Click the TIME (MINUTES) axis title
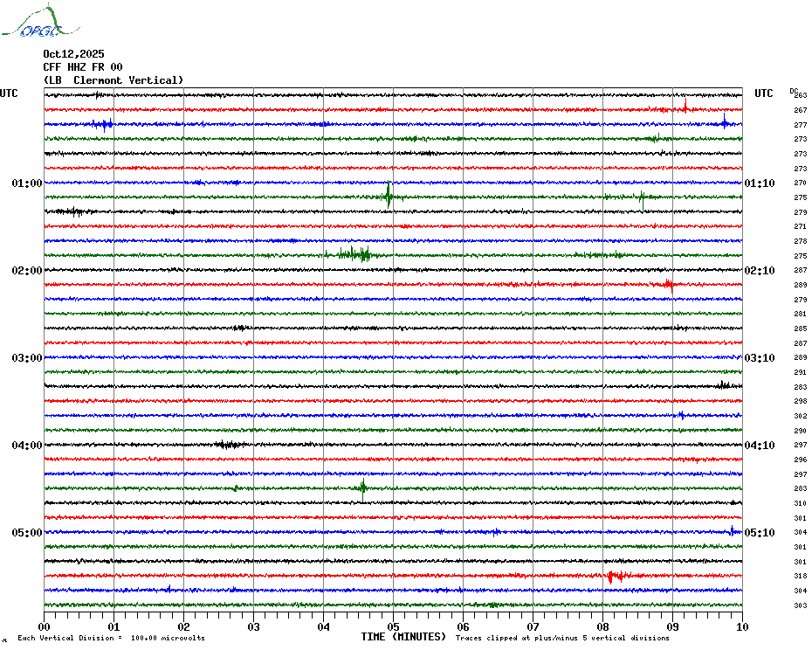812x650 pixels. pyautogui.click(x=403, y=637)
